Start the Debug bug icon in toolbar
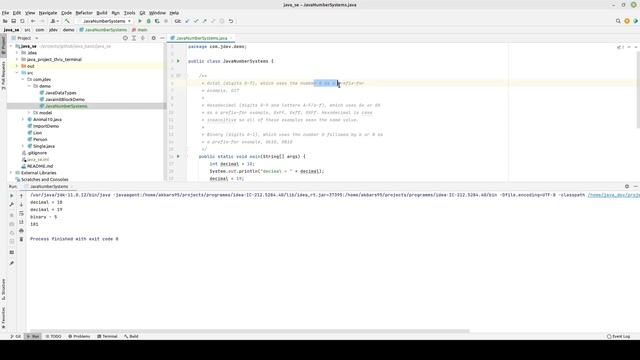Viewport: 640px width, 360px height. tap(149, 21)
